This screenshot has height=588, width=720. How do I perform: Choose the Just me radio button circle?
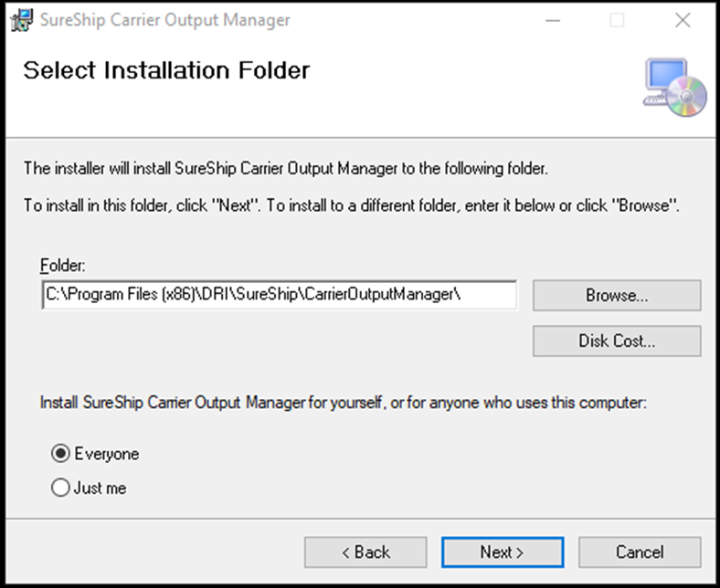(x=61, y=488)
